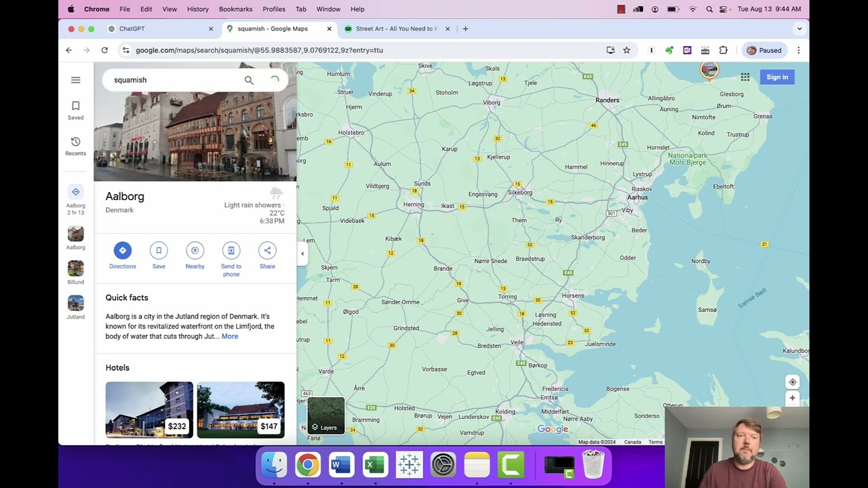Search Nearby Aalborg
This screenshot has width=868, height=488.
(x=195, y=256)
